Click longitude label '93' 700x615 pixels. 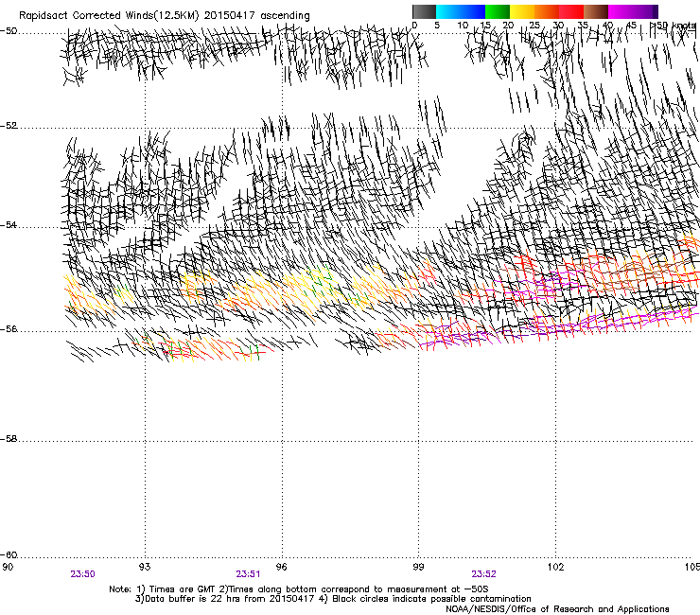click(x=145, y=567)
